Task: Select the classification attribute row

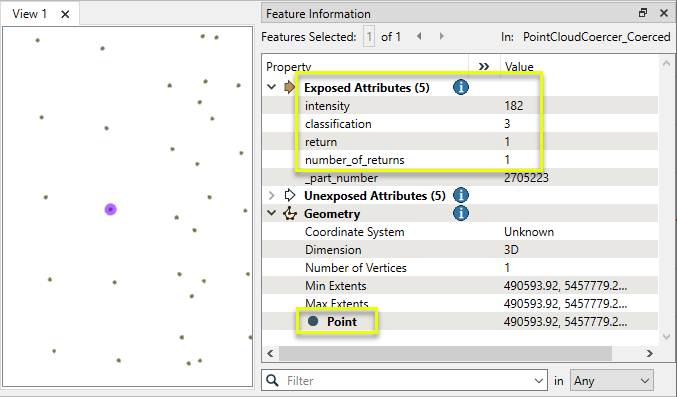Action: (460, 124)
